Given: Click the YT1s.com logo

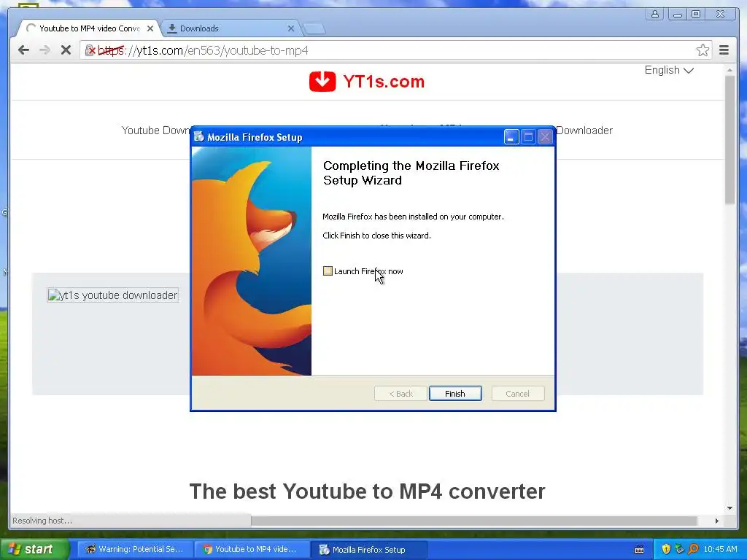Looking at the screenshot, I should coord(367,82).
